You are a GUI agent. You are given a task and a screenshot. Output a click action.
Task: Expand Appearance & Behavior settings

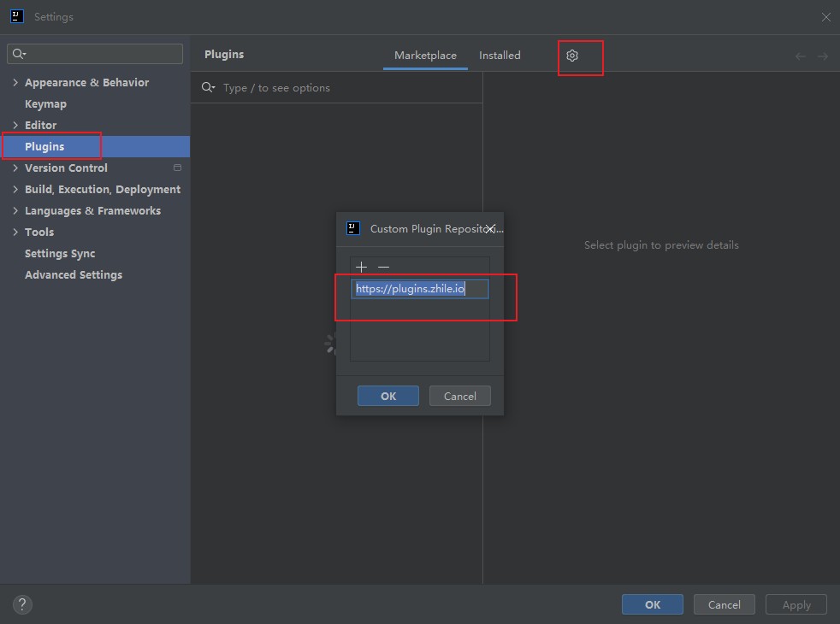coord(15,83)
